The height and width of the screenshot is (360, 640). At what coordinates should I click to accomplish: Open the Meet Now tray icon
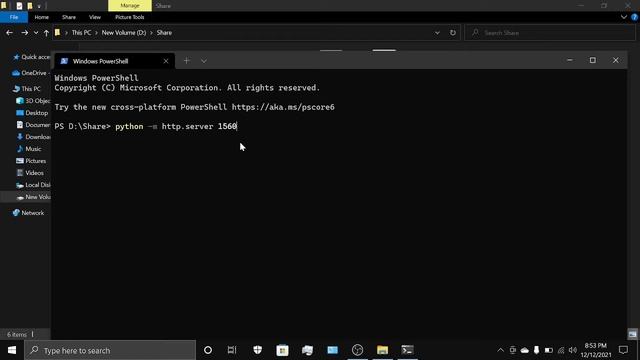[513, 350]
